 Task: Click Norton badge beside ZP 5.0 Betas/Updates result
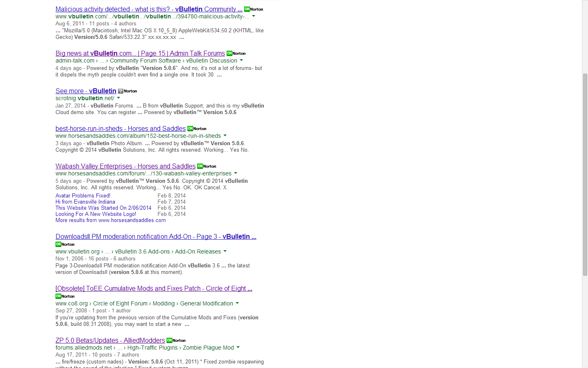coord(176,340)
